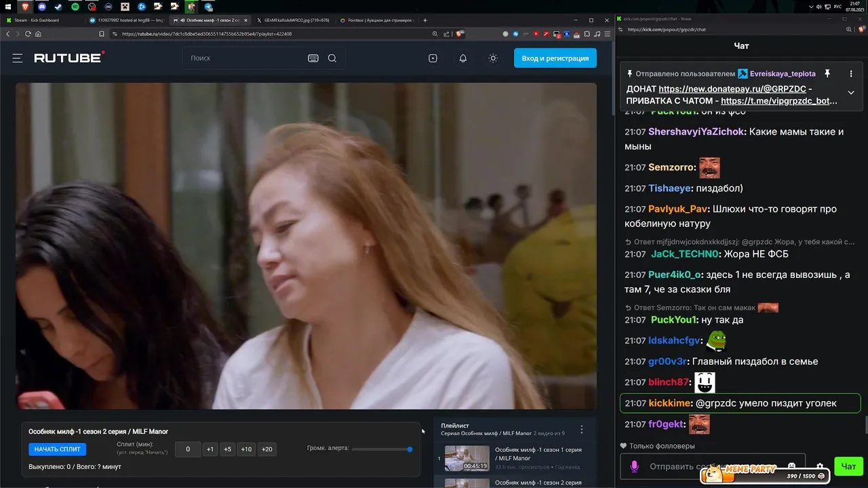Viewport: 868px width, 488px height.
Task: Reload the Rutube page
Action: point(28,34)
